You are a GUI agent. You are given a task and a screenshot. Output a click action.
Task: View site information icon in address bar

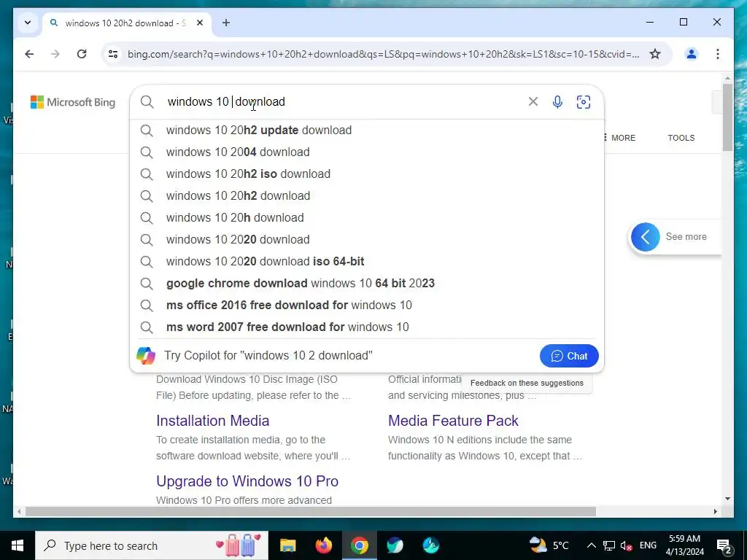coord(113,54)
